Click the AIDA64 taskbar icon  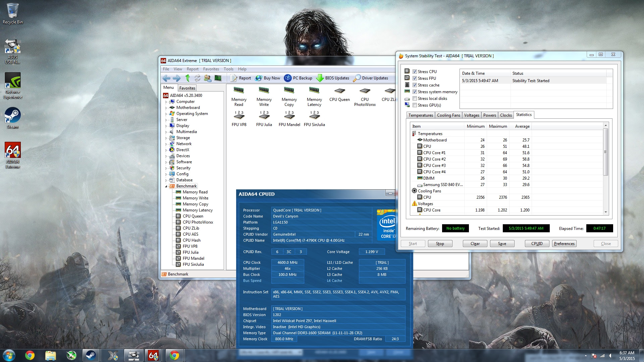[153, 355]
